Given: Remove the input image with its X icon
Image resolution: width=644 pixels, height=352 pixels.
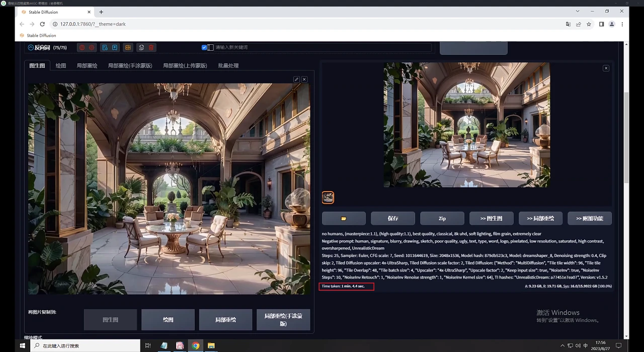Looking at the screenshot, I should pyautogui.click(x=304, y=79).
